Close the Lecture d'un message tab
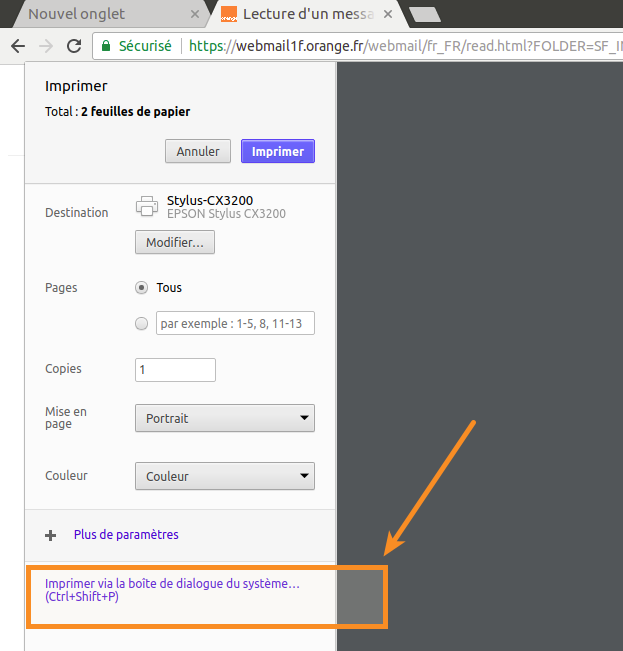Image resolution: width=623 pixels, height=651 pixels. click(391, 14)
